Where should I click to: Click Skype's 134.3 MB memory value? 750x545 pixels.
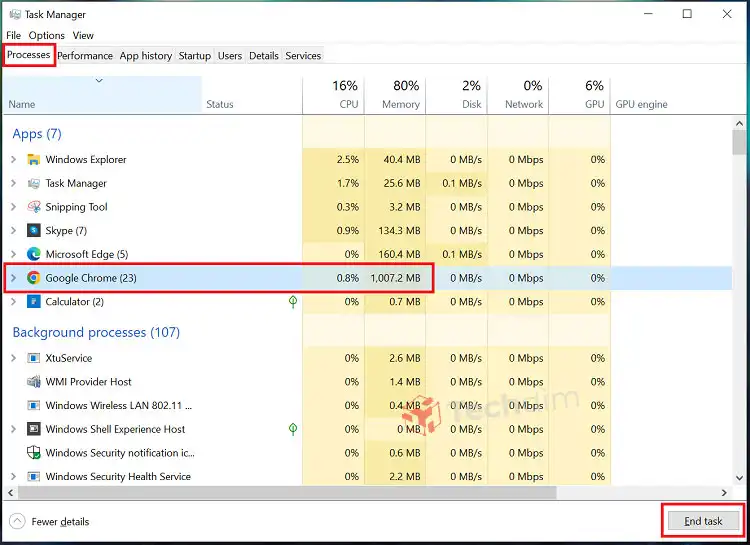[x=399, y=231]
